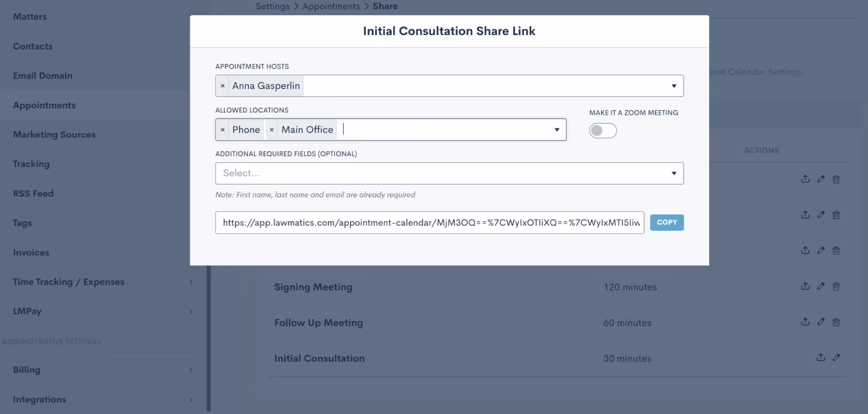This screenshot has height=414, width=868.
Task: Open Invoices in the sidebar
Action: (31, 252)
